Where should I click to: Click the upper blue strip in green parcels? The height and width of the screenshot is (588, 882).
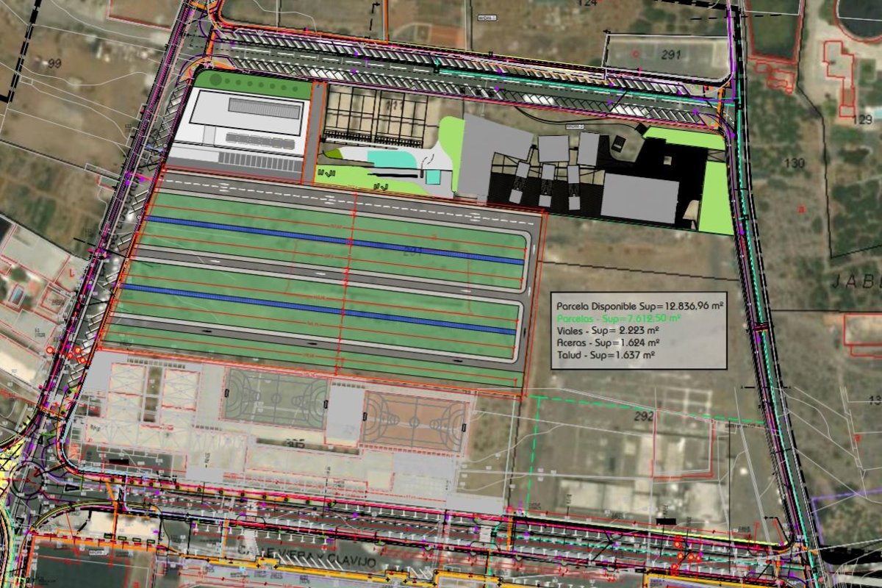pyautogui.click(x=334, y=240)
